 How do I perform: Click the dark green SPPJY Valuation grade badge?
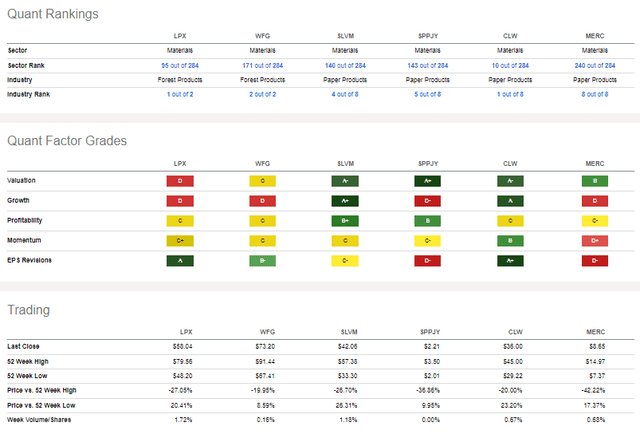[427, 181]
